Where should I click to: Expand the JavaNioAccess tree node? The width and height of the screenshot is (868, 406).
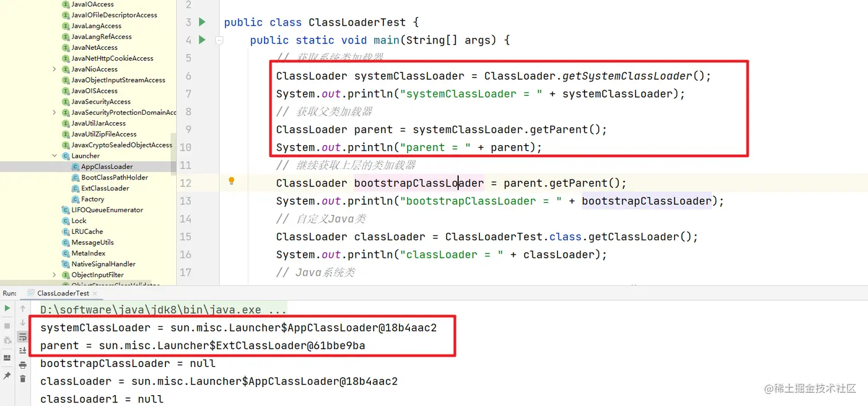point(55,69)
